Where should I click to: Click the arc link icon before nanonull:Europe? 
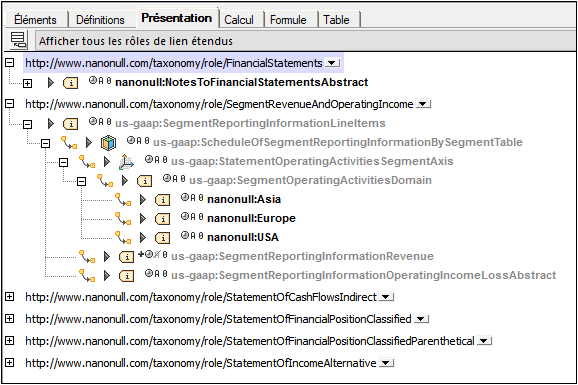coord(123,219)
